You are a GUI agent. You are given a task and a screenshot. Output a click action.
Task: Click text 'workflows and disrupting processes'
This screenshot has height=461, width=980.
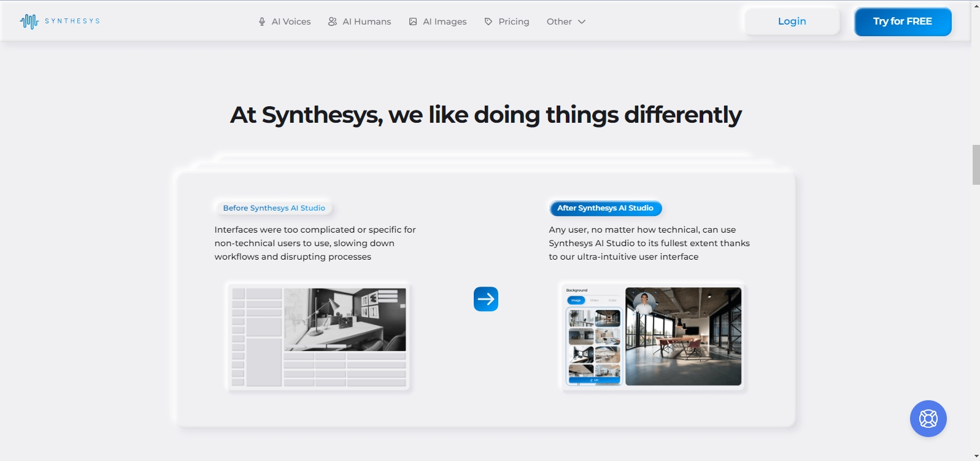(x=293, y=257)
